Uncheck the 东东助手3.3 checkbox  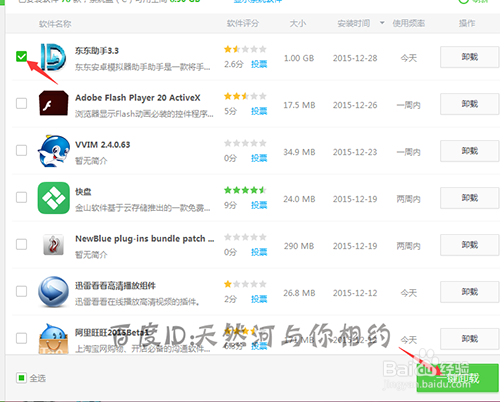(21, 56)
